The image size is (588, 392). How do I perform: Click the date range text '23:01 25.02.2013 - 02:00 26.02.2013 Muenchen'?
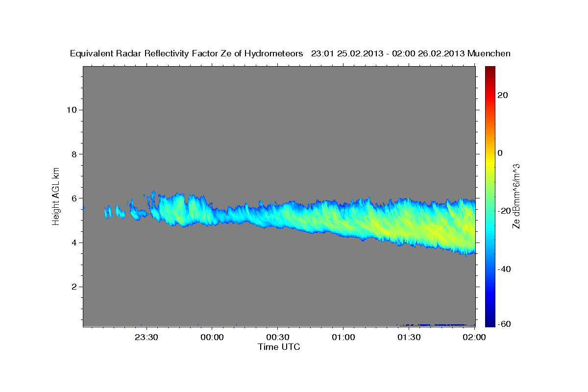tap(411, 53)
